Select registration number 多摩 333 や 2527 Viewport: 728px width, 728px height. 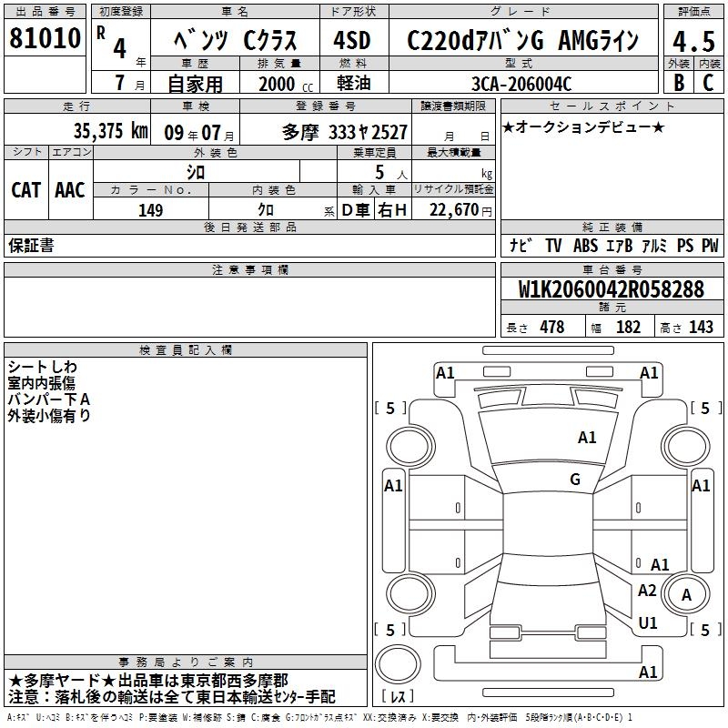click(x=345, y=133)
